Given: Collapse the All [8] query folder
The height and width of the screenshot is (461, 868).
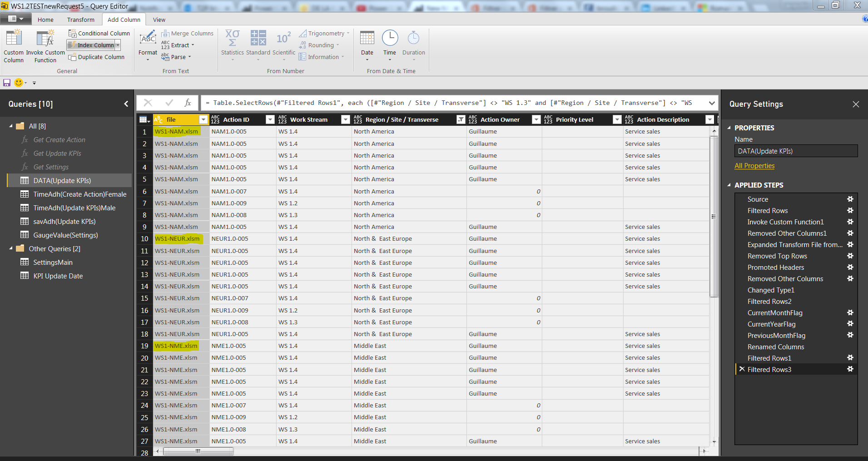Looking at the screenshot, I should click(11, 126).
